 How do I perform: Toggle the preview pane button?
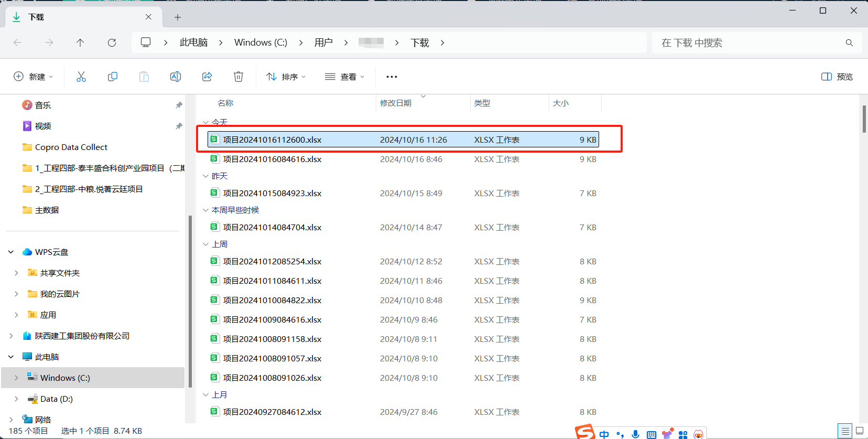tap(837, 77)
